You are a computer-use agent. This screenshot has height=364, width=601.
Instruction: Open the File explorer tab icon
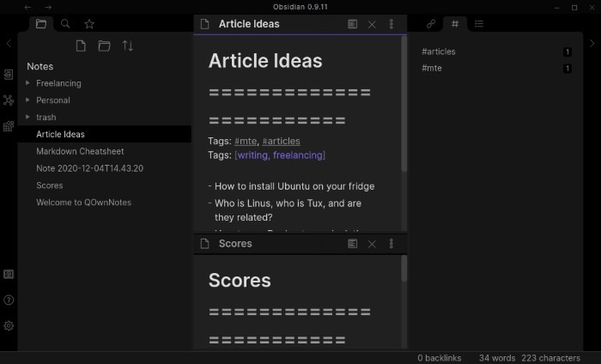(x=41, y=24)
